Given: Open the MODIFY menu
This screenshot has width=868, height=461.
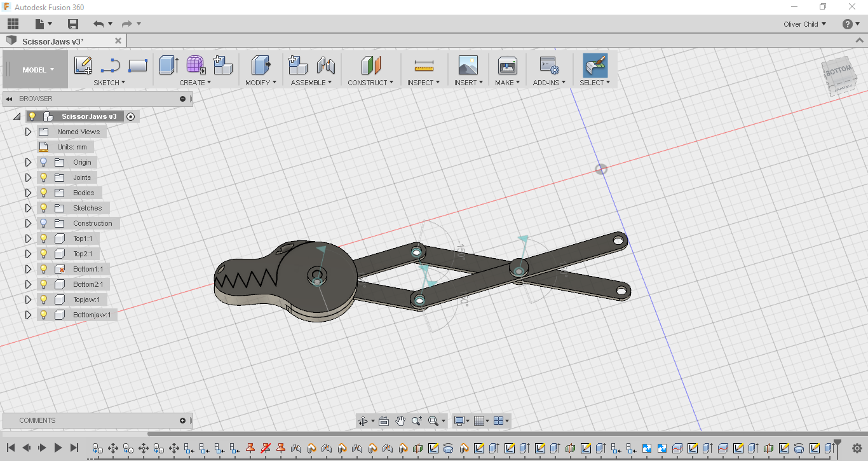Looking at the screenshot, I should 261,83.
